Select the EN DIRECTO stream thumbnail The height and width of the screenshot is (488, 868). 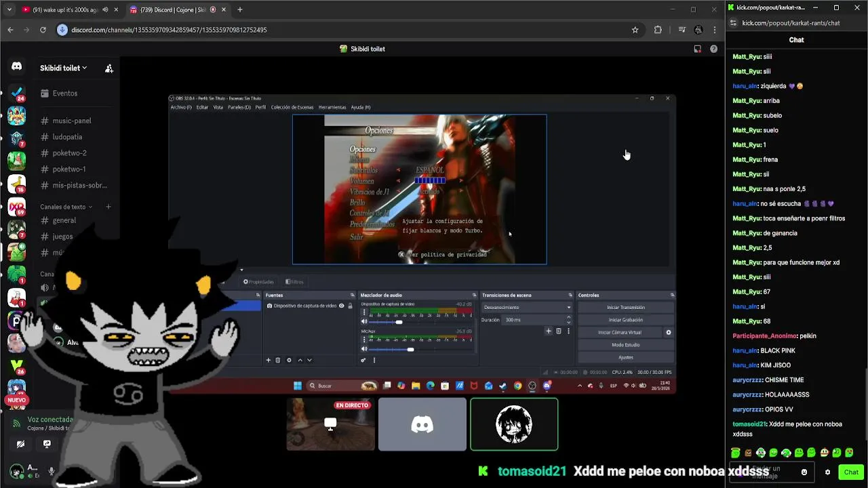click(x=330, y=424)
